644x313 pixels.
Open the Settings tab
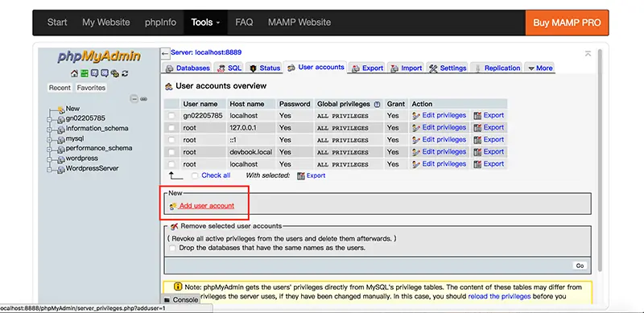(448, 68)
